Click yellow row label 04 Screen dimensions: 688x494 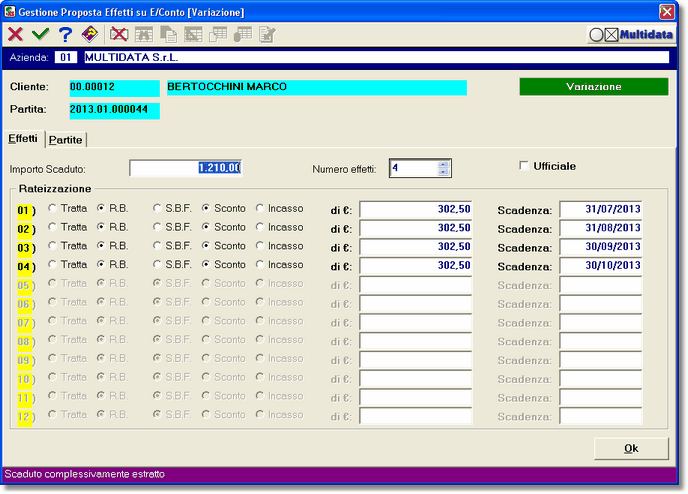coord(25,267)
